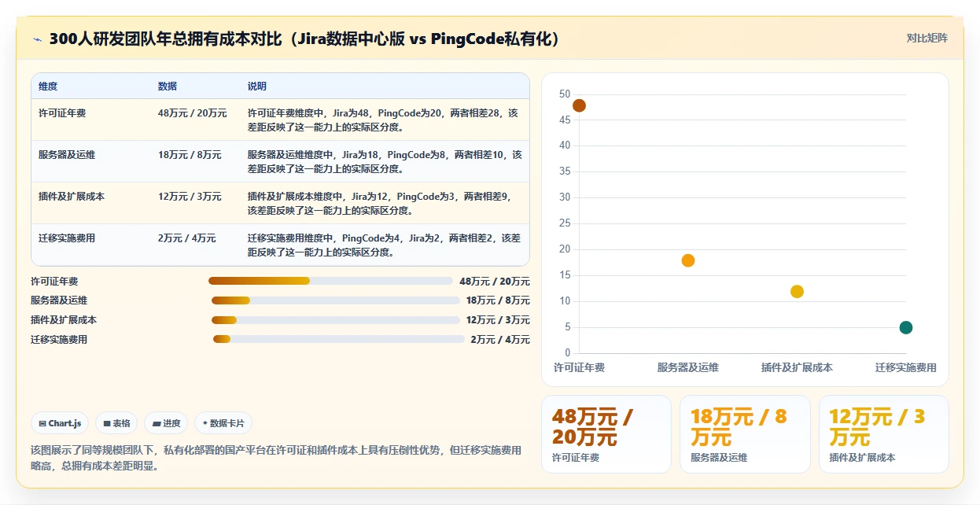Click table data cell 2万元 / 4万元
Image resolution: width=980 pixels, height=505 pixels.
(187, 238)
